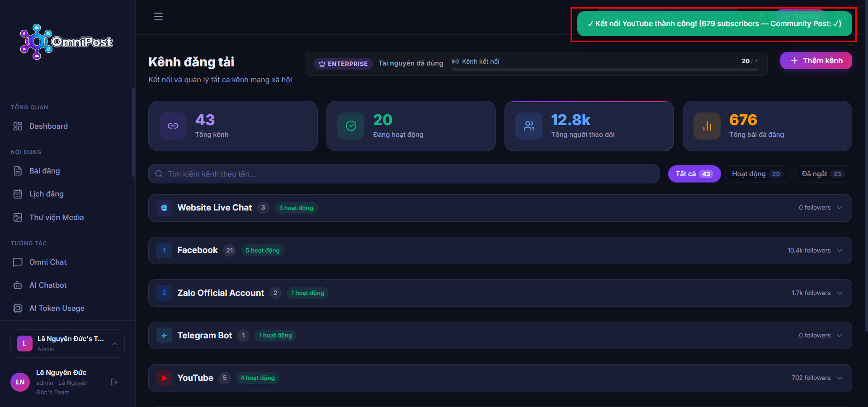Click the Facebook group title
Screen dimensions: 868x407
(x=198, y=250)
